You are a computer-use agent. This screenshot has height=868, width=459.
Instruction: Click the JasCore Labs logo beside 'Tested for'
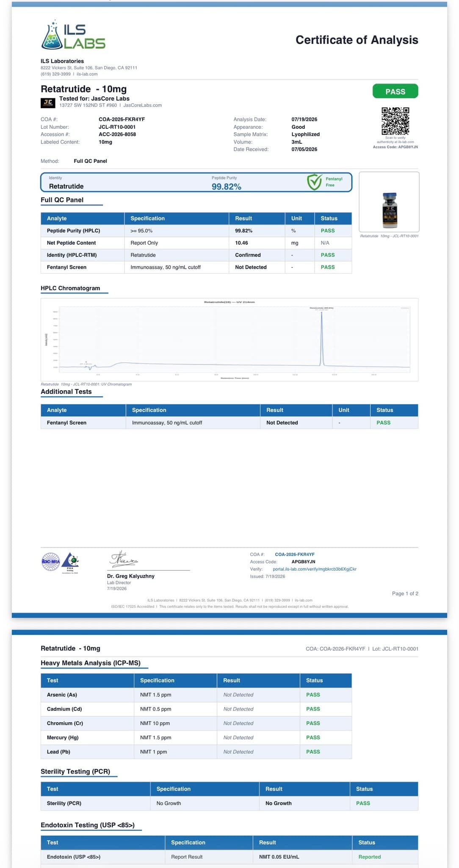click(x=48, y=103)
